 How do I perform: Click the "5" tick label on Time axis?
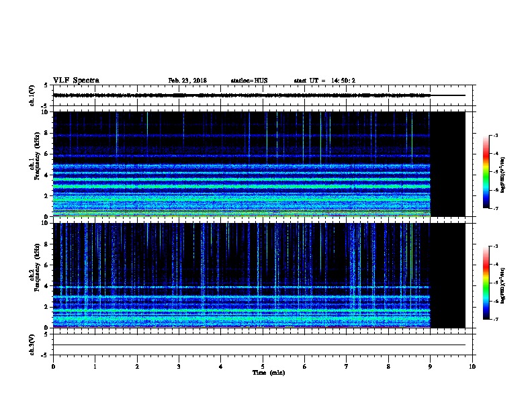263,367
